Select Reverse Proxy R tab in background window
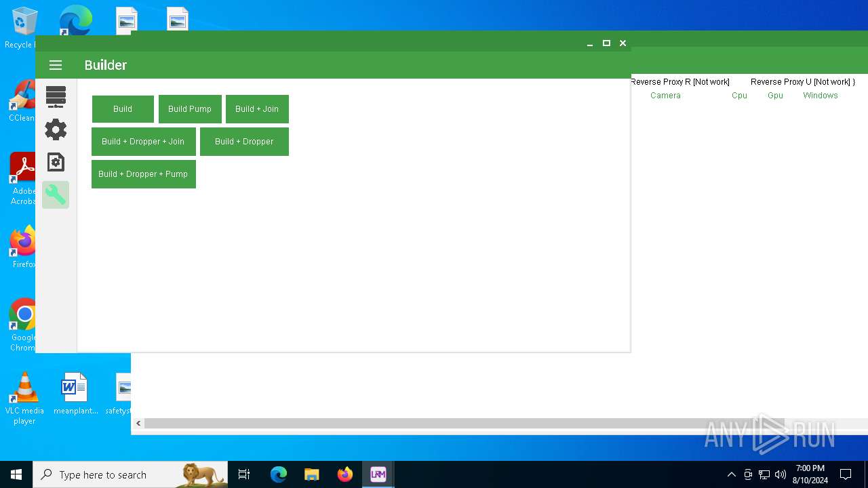 click(680, 81)
